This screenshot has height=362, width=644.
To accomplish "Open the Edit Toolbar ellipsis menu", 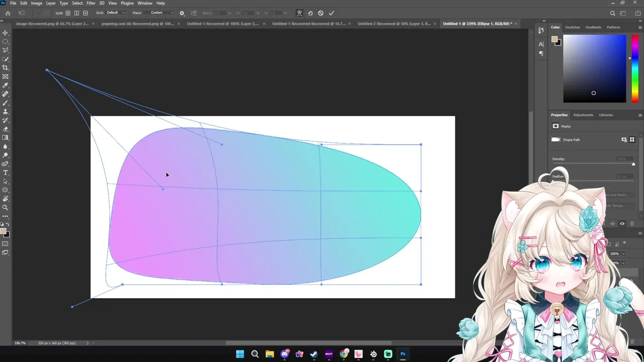I will (x=6, y=216).
